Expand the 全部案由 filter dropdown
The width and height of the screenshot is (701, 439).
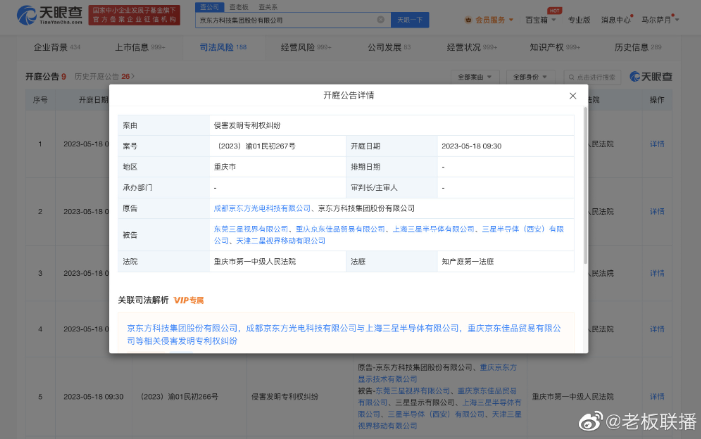[474, 77]
